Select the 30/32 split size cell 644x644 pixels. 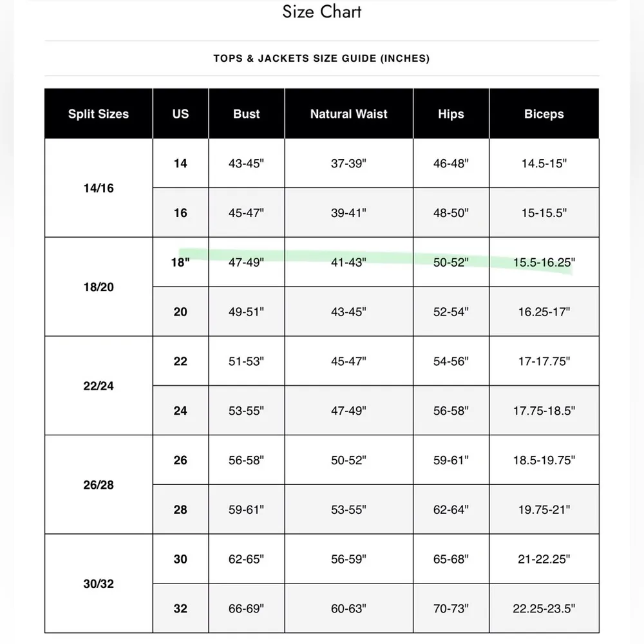click(99, 584)
